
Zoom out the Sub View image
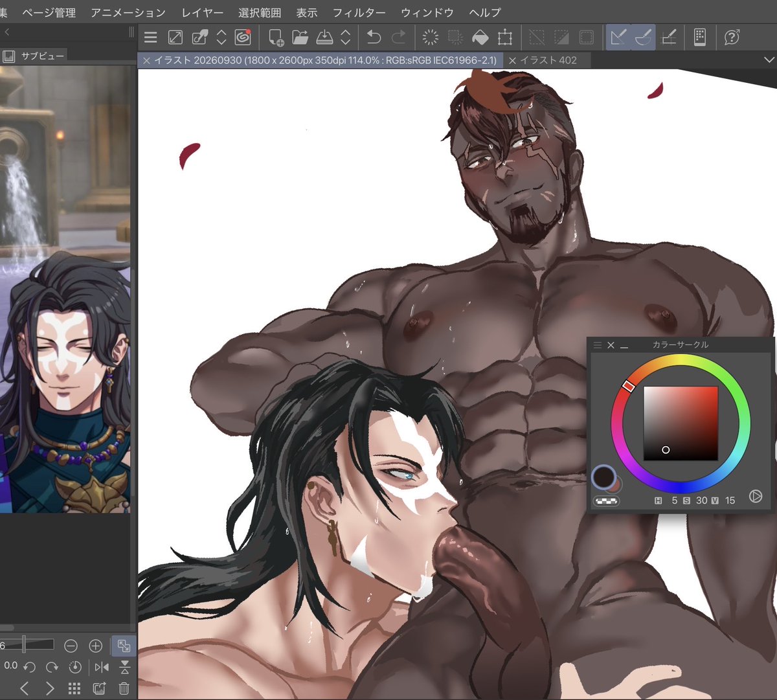[x=71, y=646]
